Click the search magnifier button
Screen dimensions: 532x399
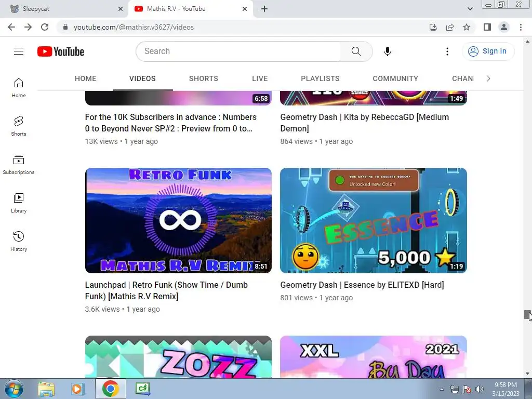356,51
